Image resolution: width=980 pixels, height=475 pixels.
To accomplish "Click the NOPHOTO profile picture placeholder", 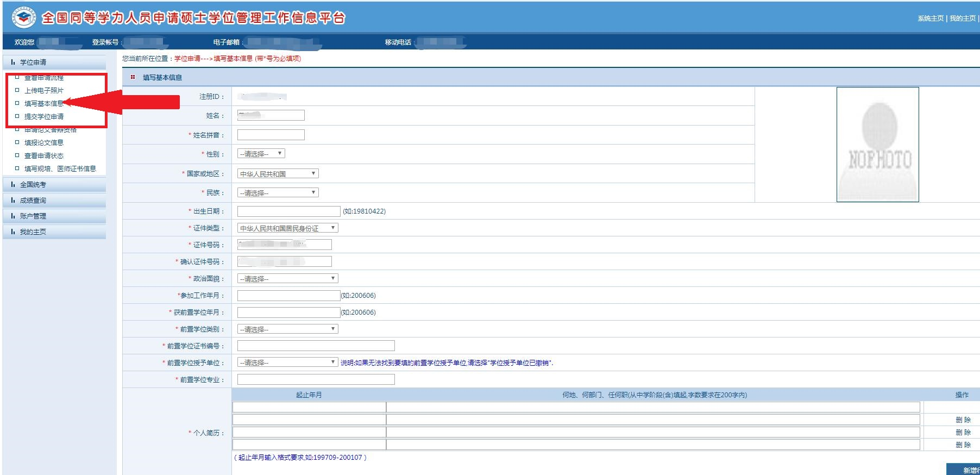I will click(877, 145).
